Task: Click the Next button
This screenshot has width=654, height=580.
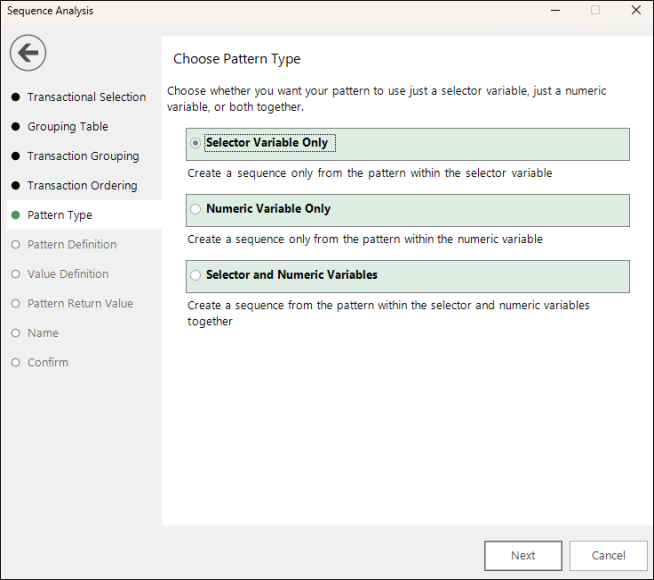Action: point(523,556)
